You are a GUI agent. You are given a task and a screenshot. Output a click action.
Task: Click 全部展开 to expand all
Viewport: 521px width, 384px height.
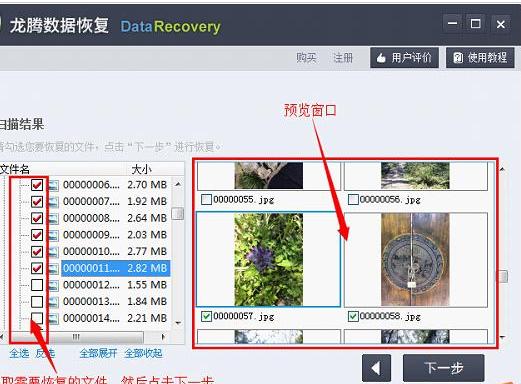click(98, 353)
